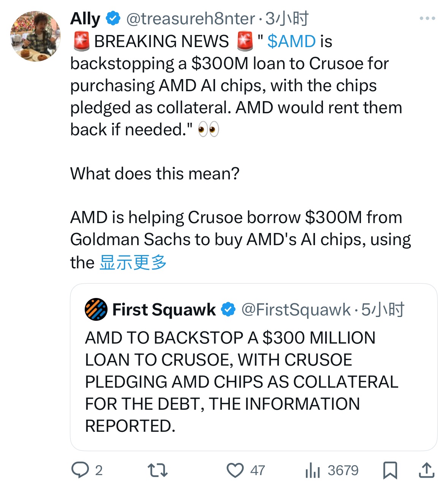Click the Ally display name

(85, 19)
